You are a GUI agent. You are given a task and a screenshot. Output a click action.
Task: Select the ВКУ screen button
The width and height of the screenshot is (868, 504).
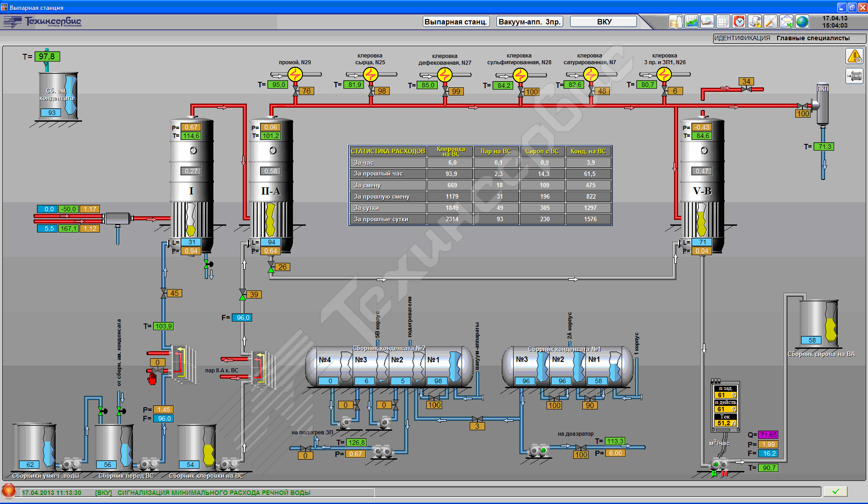tap(604, 22)
